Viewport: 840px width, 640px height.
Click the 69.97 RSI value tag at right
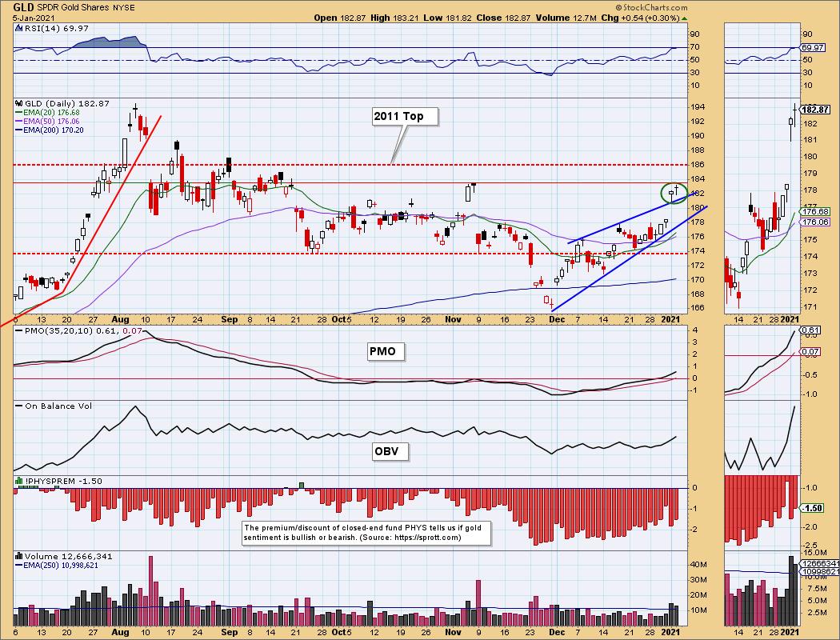tap(813, 48)
